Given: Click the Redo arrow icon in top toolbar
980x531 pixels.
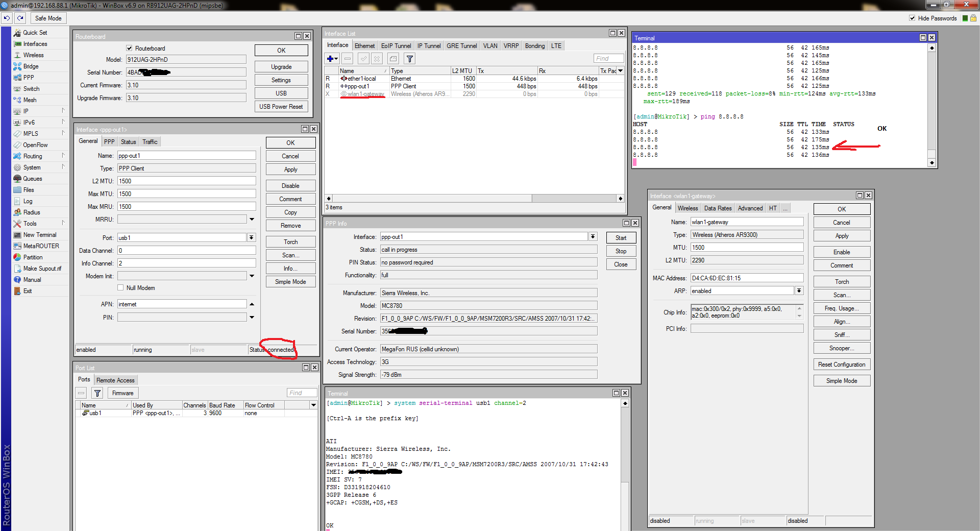Looking at the screenshot, I should [x=20, y=18].
